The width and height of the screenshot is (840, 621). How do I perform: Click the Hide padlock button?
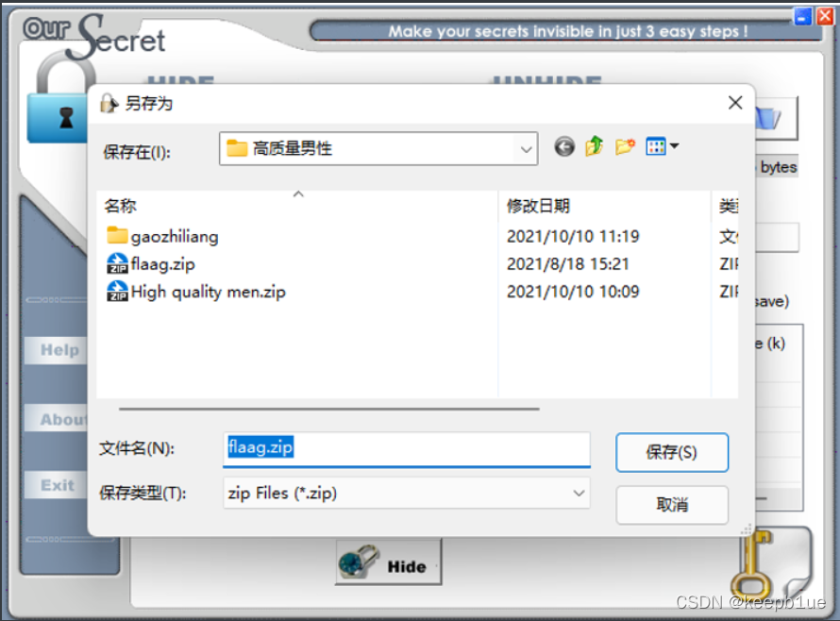click(389, 562)
